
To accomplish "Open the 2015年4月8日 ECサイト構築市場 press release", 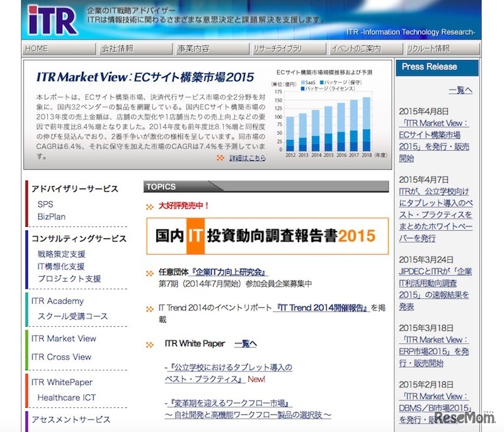I will click(434, 141).
